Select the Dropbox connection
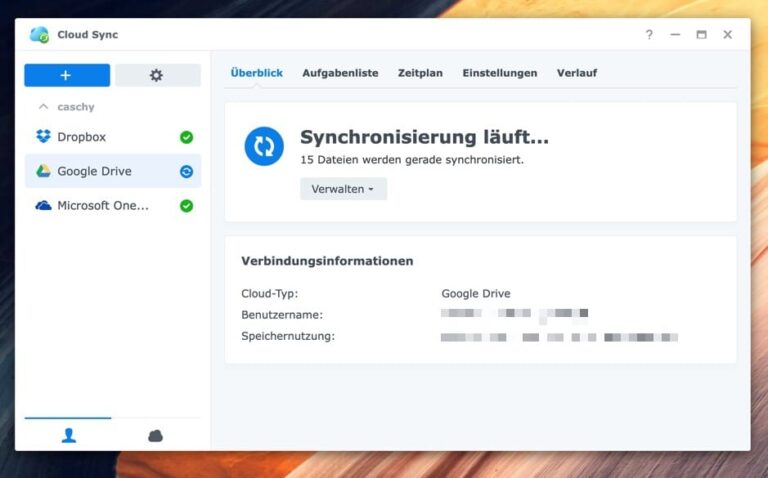The height and width of the screenshot is (478, 768). pyautogui.click(x=113, y=137)
